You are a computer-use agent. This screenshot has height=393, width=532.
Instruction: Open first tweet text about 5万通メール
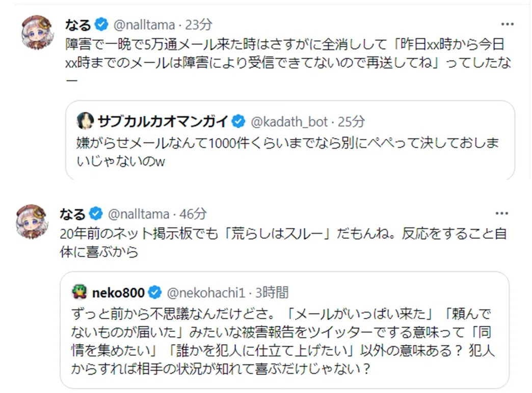288,62
